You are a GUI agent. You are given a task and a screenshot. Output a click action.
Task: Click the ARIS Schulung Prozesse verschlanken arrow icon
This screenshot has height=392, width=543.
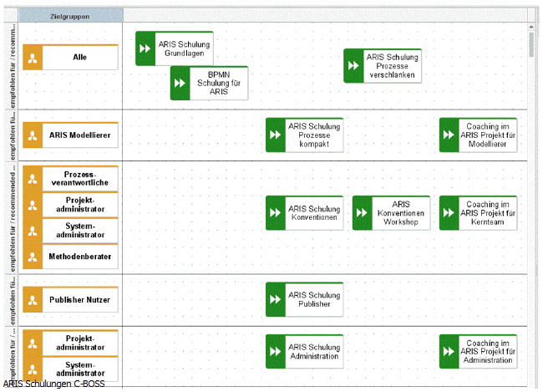point(353,65)
